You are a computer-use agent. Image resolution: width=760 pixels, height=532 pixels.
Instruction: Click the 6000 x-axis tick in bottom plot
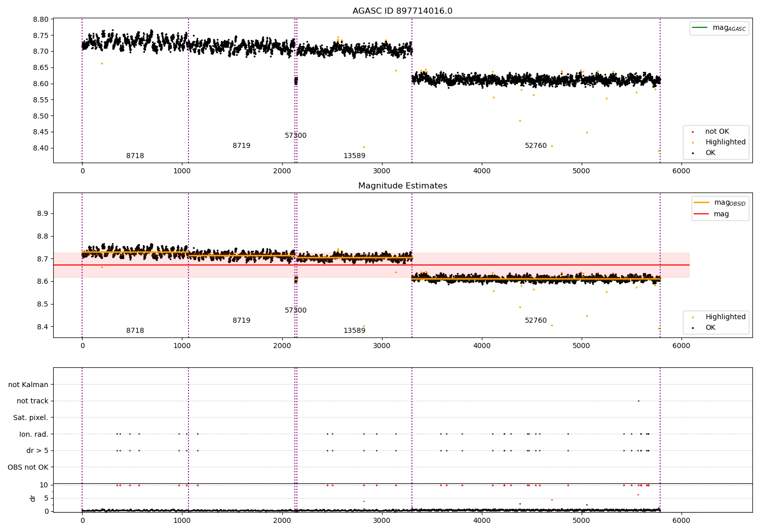coord(681,520)
